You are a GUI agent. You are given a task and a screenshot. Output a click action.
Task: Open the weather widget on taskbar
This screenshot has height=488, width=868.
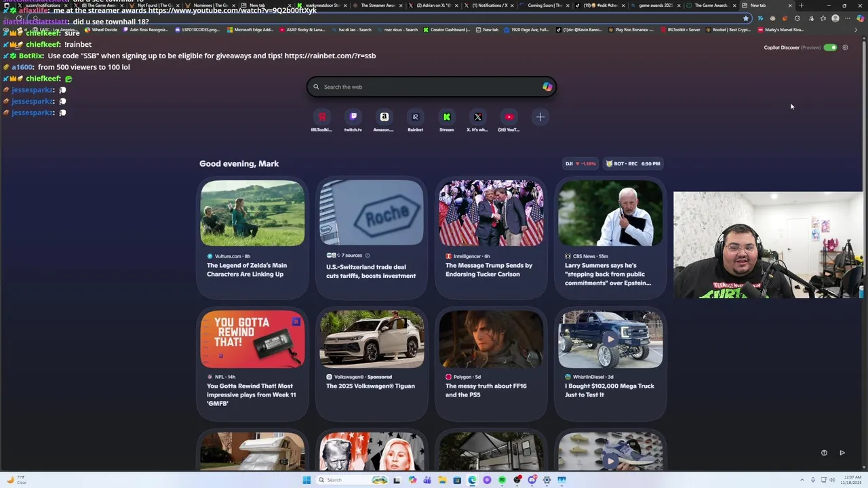click(x=15, y=480)
